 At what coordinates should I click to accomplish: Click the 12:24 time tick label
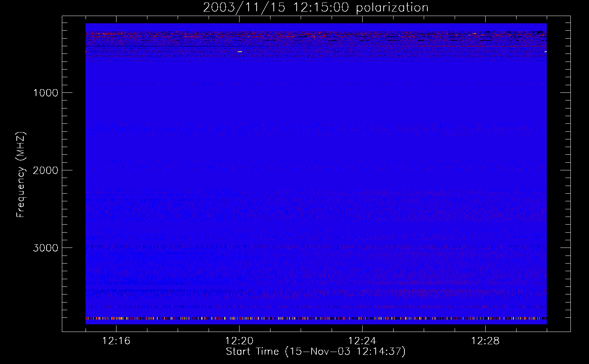[362, 341]
